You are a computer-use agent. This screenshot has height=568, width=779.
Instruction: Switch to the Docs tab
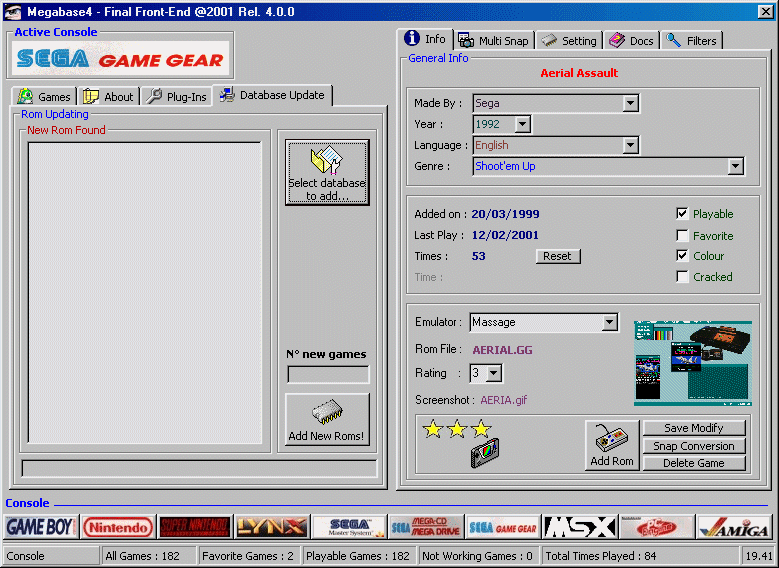tap(631, 41)
